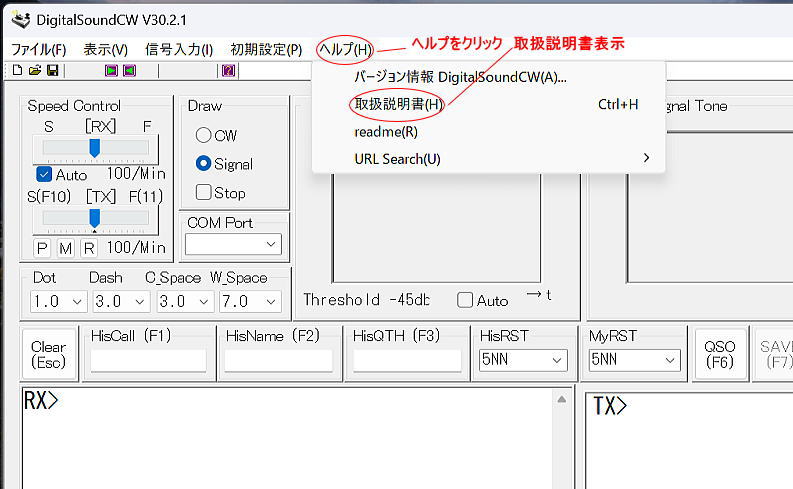
Task: Open the 初期設定(P) menu
Action: coord(266,50)
